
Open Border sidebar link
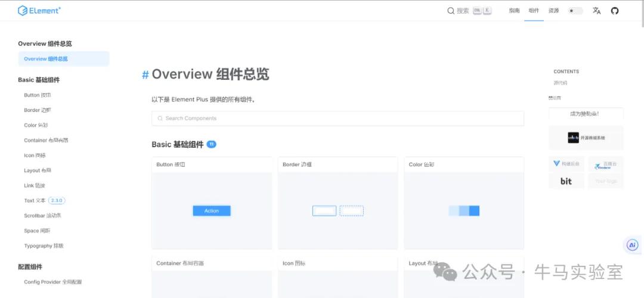pyautogui.click(x=38, y=110)
